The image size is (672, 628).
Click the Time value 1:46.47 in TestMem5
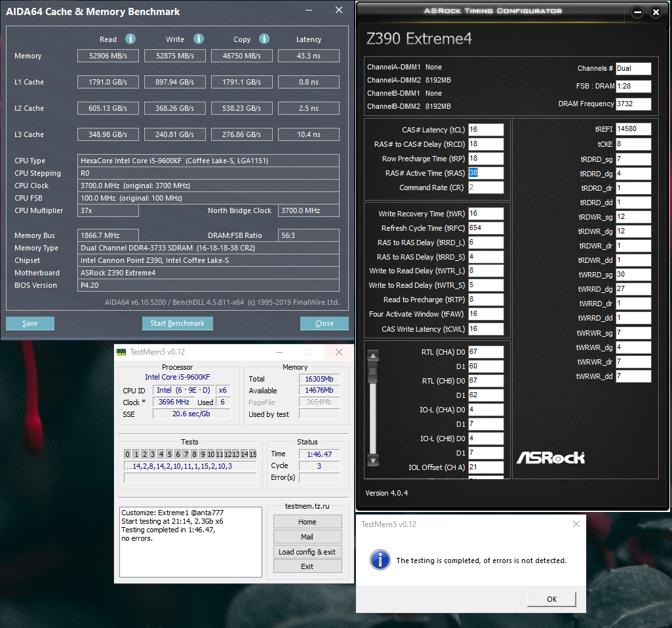click(319, 454)
